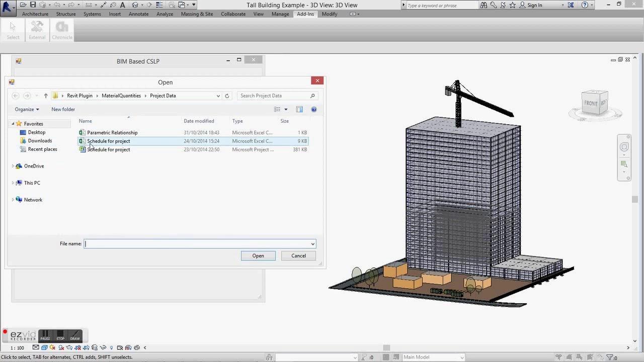Viewport: 644px width, 362px height.
Task: Switch to the Massing & Site ribbon tab
Action: click(197, 14)
